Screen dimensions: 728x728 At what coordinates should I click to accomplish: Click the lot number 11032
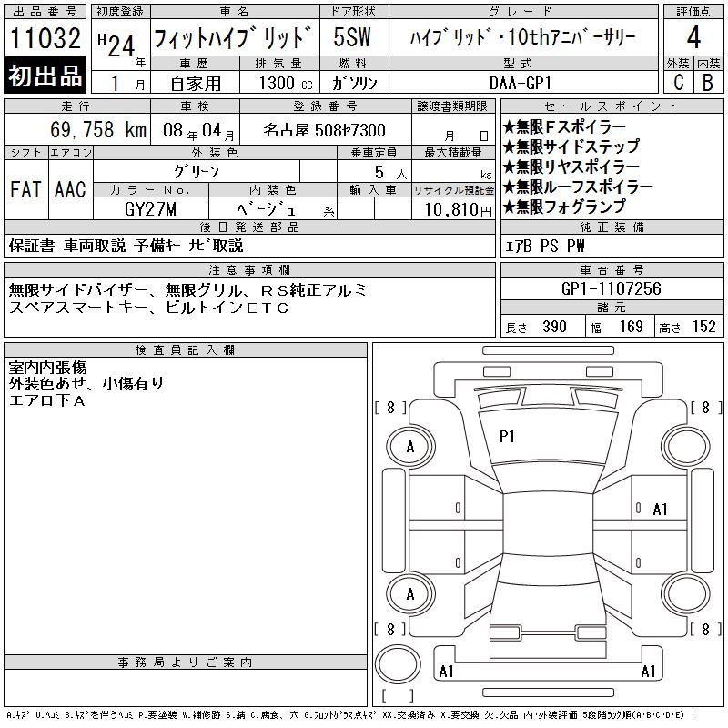tap(45, 37)
